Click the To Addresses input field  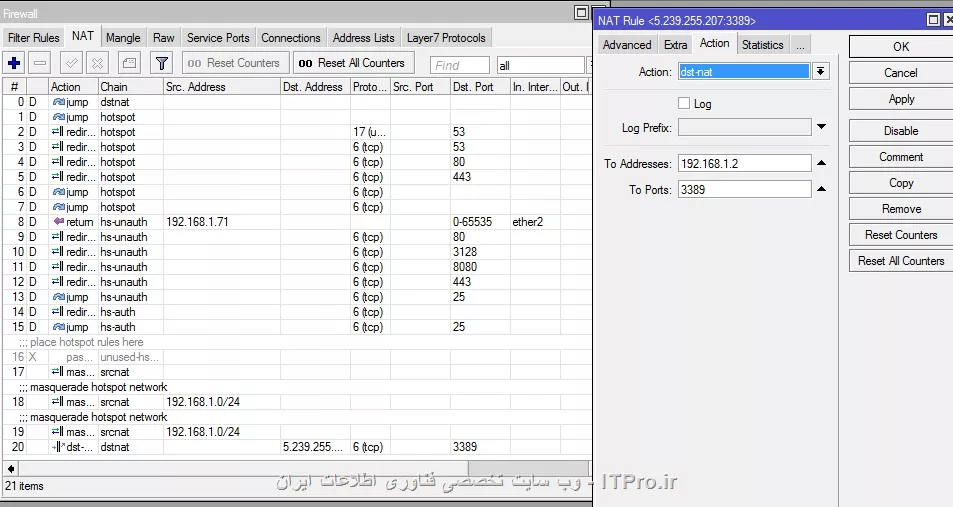point(745,164)
